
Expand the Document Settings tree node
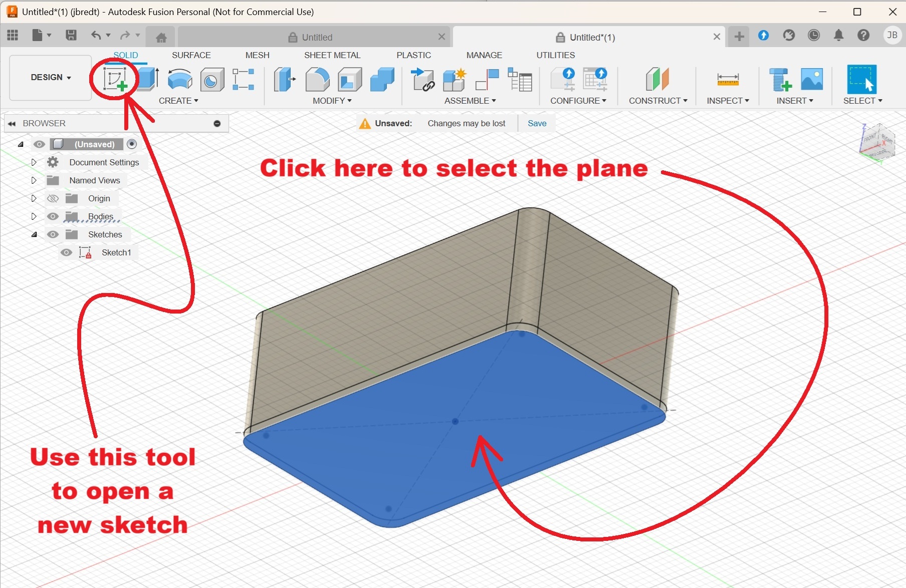34,162
